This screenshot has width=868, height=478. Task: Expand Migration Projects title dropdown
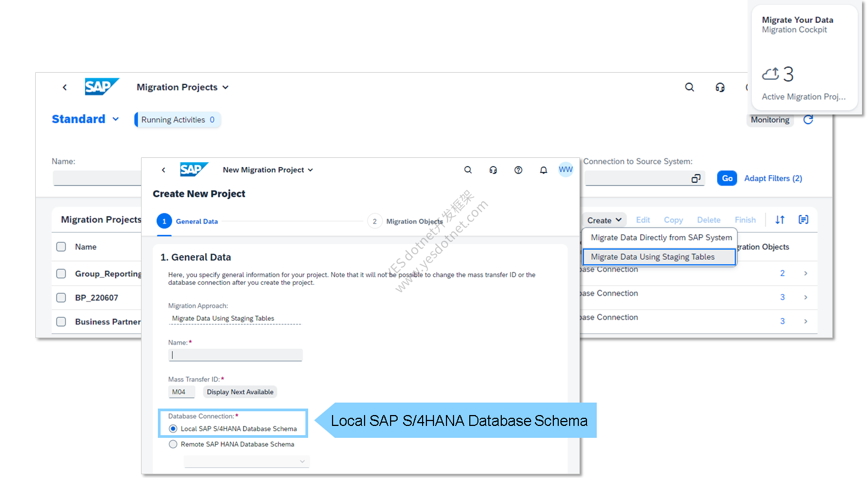(x=226, y=87)
